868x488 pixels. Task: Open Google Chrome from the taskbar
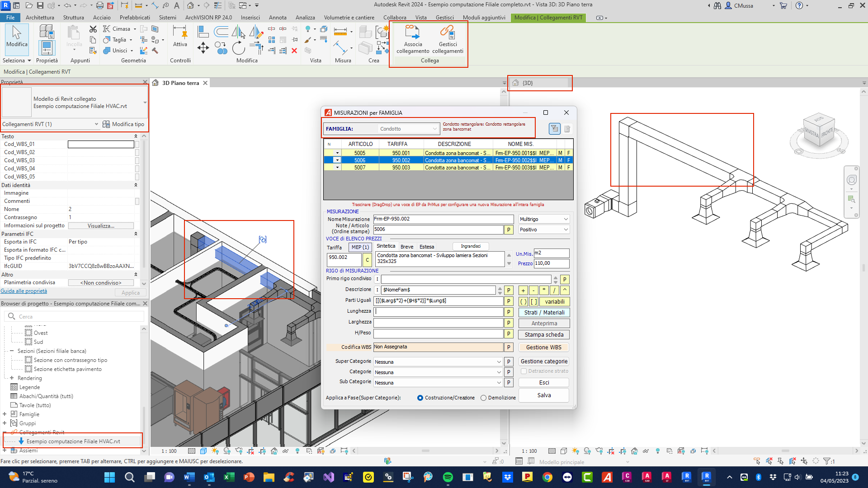[x=547, y=477]
